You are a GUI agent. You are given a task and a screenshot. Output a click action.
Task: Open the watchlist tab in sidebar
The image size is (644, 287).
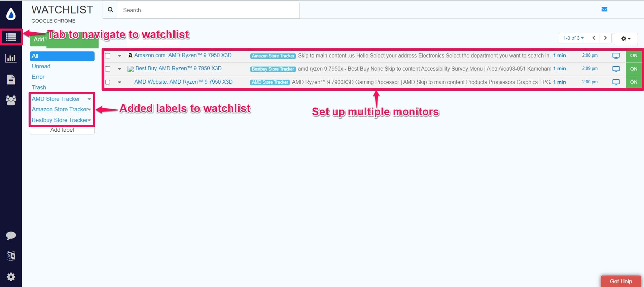point(11,37)
